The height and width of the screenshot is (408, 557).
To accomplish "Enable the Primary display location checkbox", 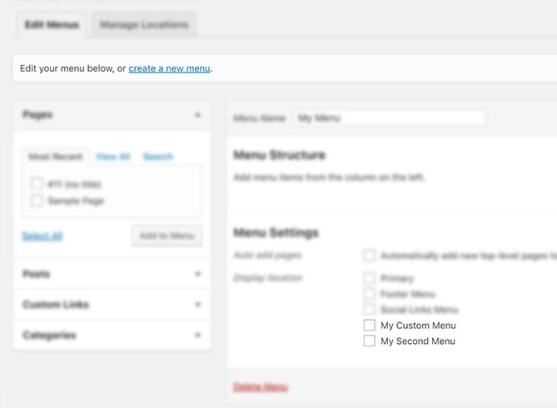I will (369, 278).
